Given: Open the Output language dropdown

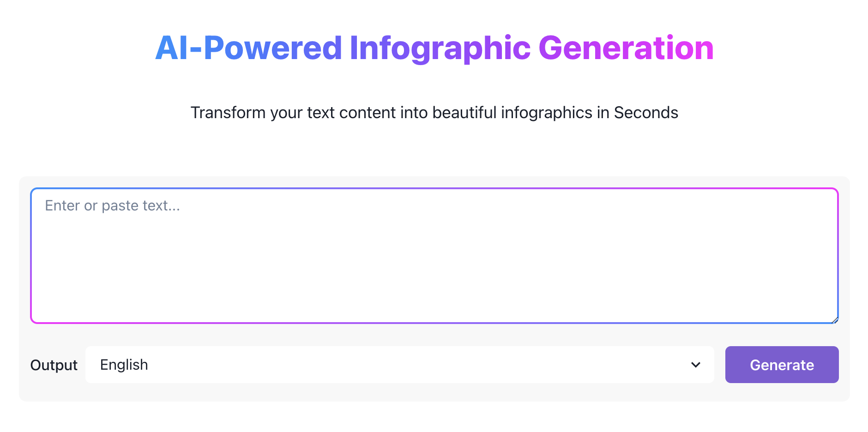Looking at the screenshot, I should coord(399,365).
